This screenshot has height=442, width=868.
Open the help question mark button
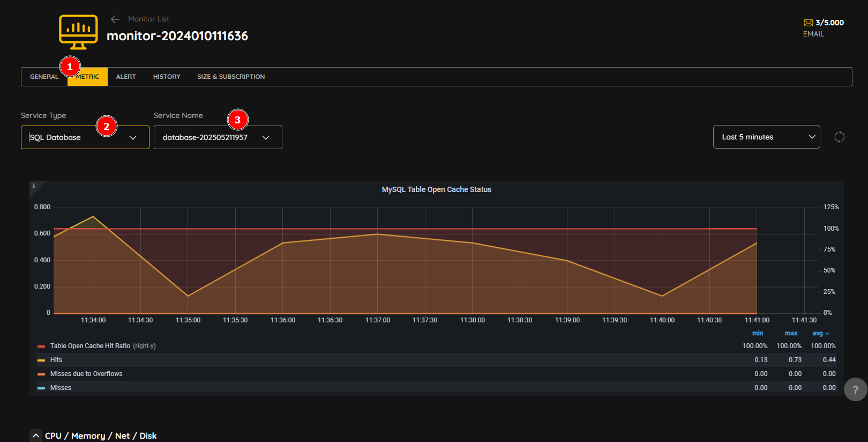[855, 389]
